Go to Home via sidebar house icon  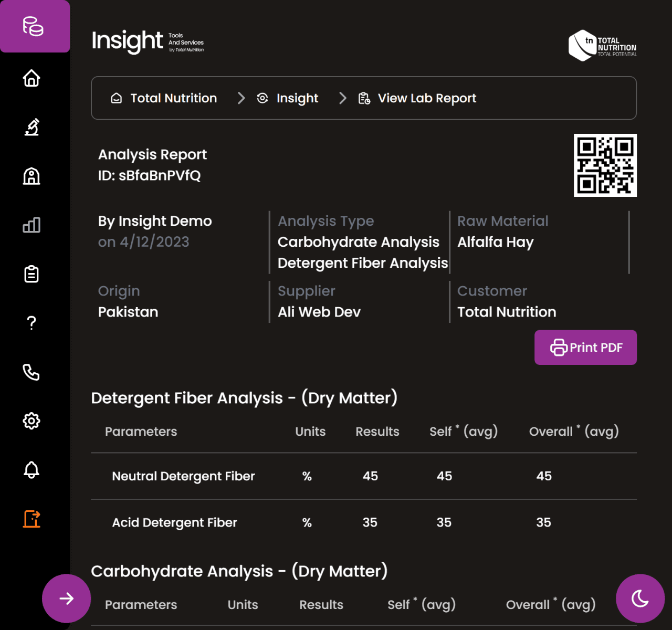pyautogui.click(x=31, y=78)
